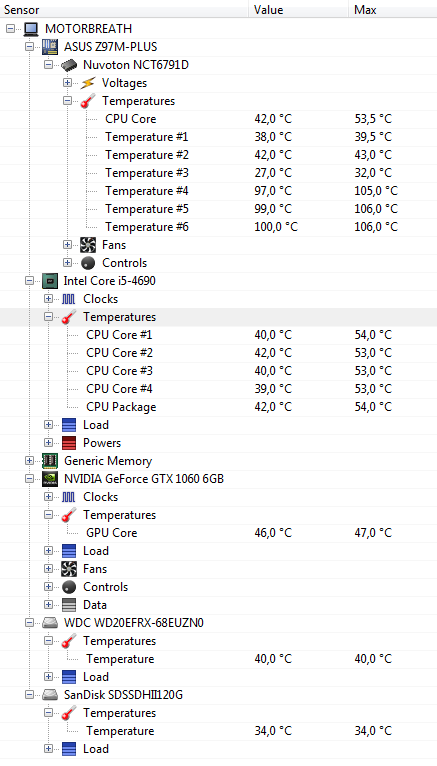Click the Intel Clocks waveform icon
The height and width of the screenshot is (766, 437).
(x=69, y=299)
